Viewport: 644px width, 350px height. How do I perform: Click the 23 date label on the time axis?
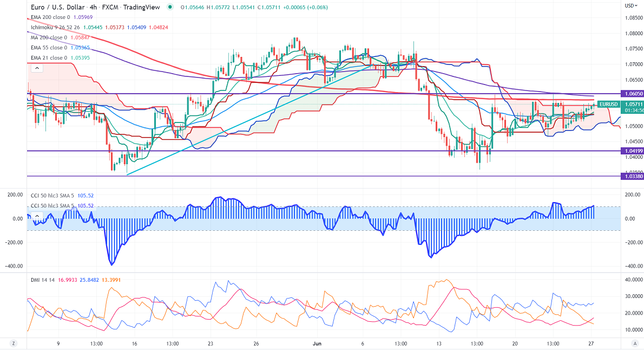tap(211, 344)
